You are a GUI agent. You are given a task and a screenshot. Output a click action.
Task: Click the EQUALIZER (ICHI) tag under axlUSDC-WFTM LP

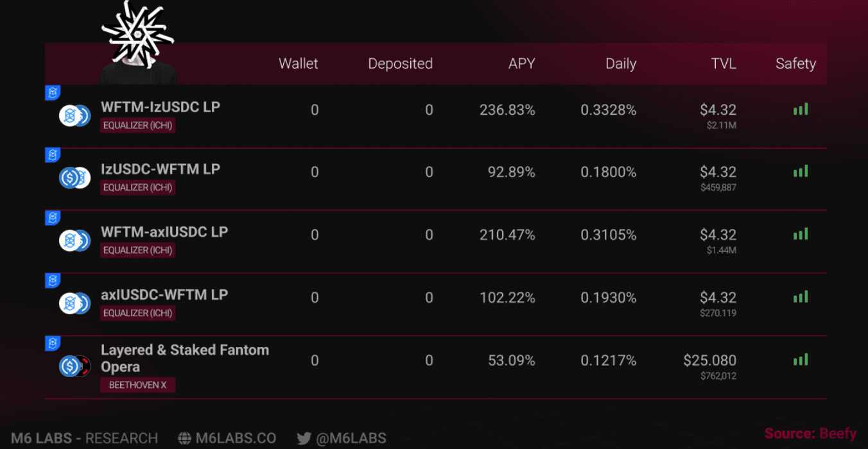tap(137, 313)
